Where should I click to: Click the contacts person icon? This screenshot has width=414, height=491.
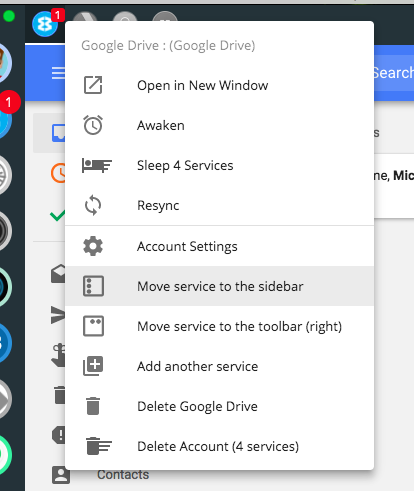pyautogui.click(x=61, y=475)
